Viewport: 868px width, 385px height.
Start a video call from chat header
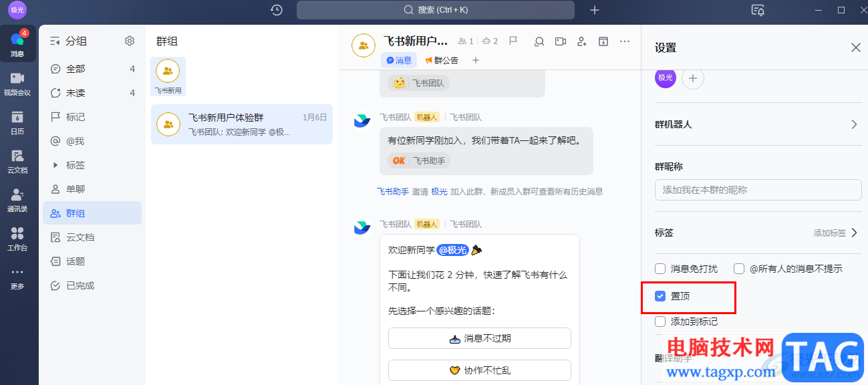click(x=561, y=41)
